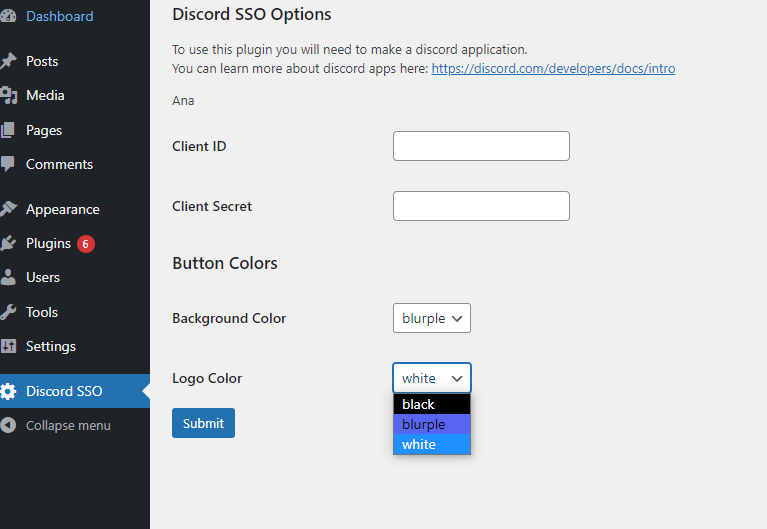Open the Discord developers docs link
Image resolution: width=767 pixels, height=529 pixels.
[x=553, y=69]
